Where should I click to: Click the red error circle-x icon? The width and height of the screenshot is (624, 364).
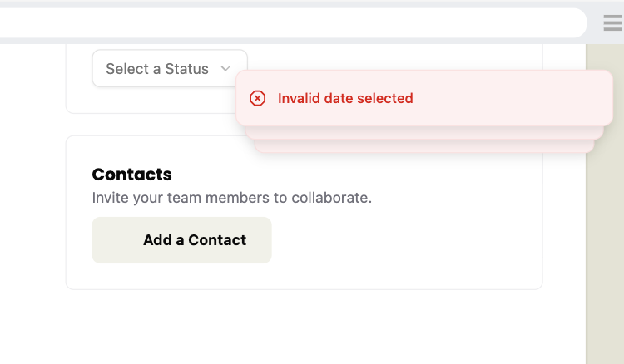tap(258, 98)
